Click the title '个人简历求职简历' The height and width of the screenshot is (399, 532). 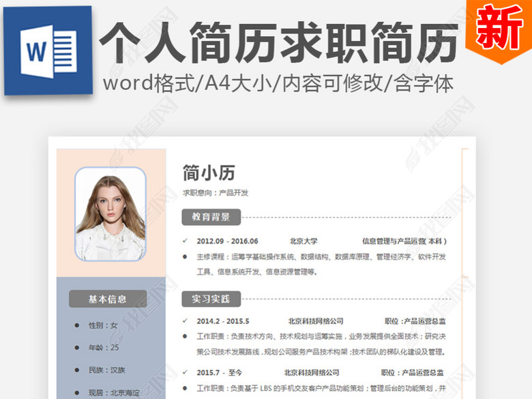coord(279,43)
